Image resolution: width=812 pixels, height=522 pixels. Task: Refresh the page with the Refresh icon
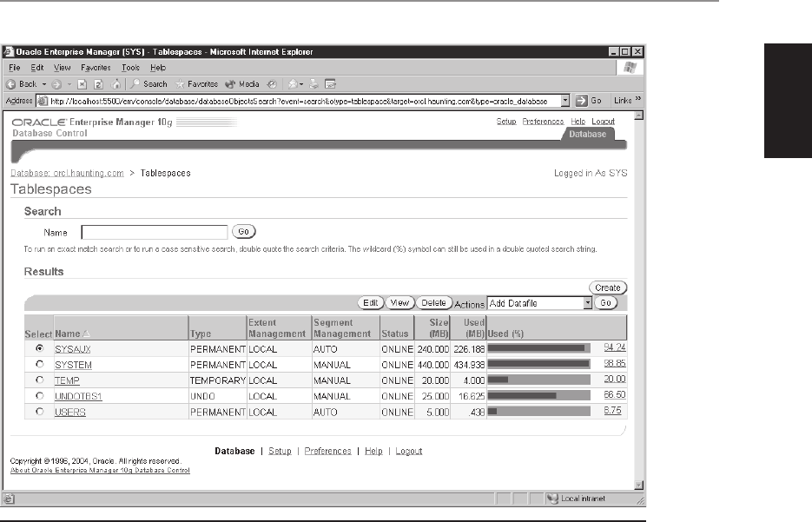(98, 84)
